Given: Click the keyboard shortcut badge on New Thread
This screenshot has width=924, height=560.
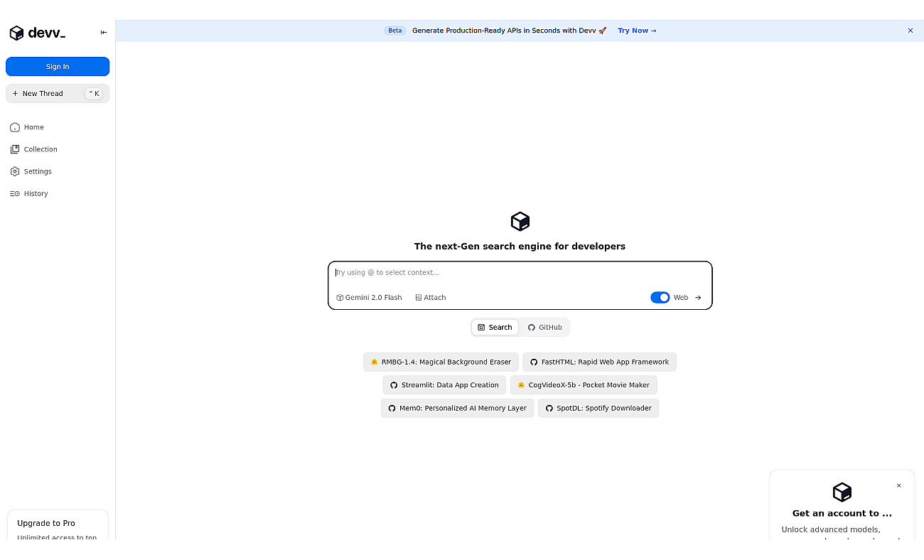Looking at the screenshot, I should [x=94, y=93].
